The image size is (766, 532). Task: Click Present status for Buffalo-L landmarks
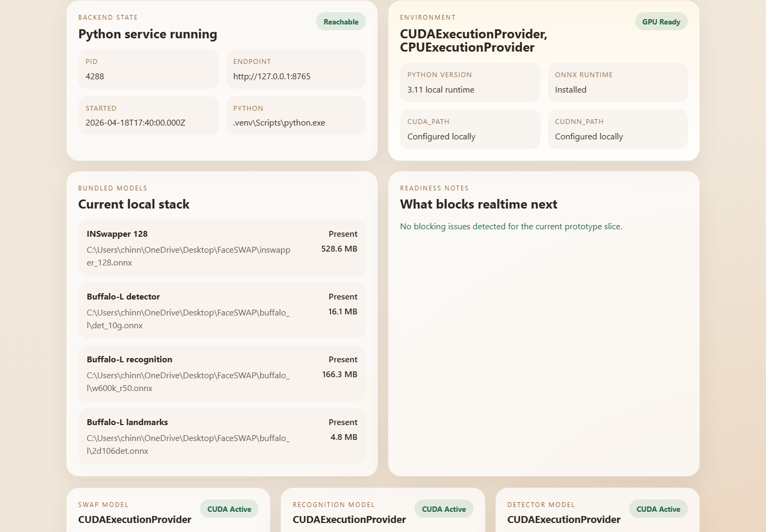coord(343,422)
